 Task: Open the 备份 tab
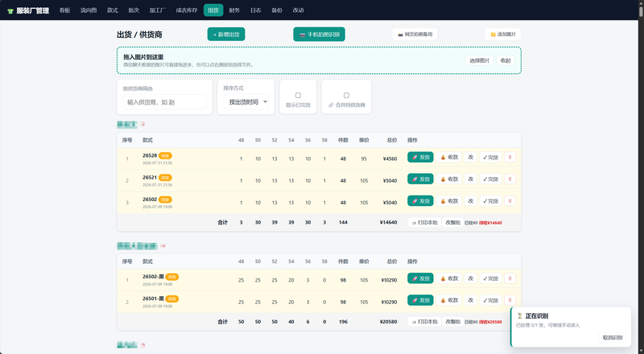click(277, 10)
